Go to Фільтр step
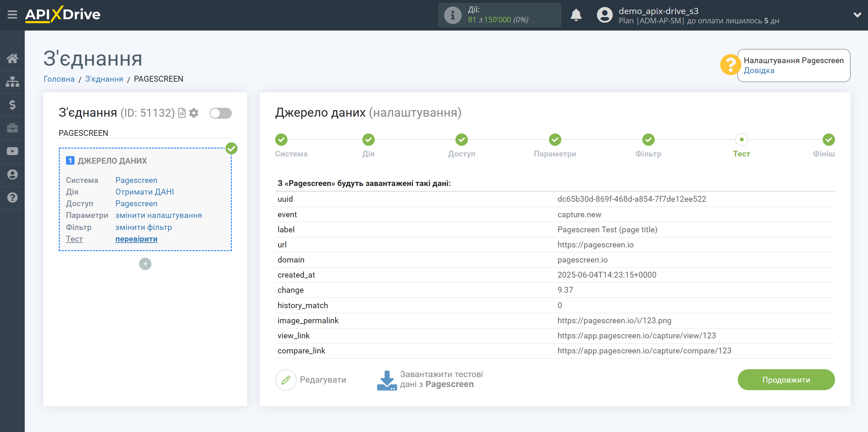 649,140
